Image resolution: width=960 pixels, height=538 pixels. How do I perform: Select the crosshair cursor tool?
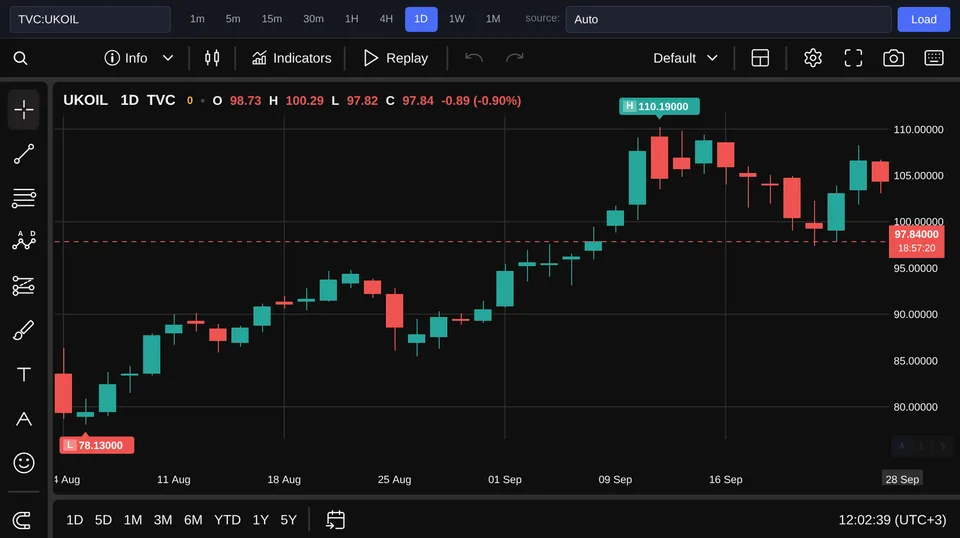coord(24,110)
